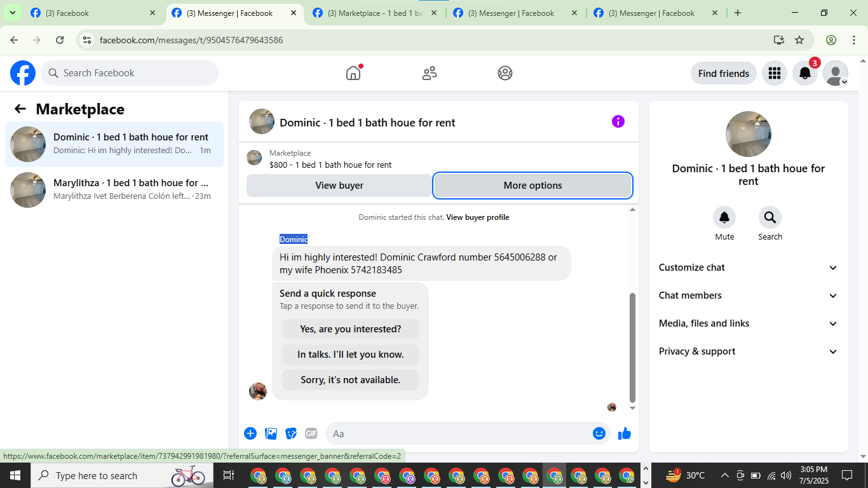Send quick response In talks. I'll let you know.
Viewport: 868px width, 488px height.
351,355
